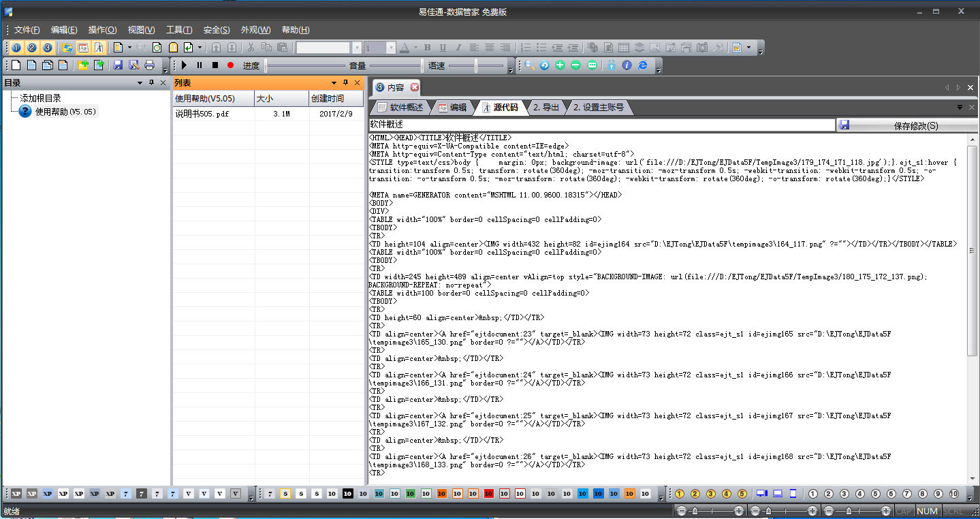Click the magnifier search icon
Screen dimensions: 980x519
click(x=528, y=65)
